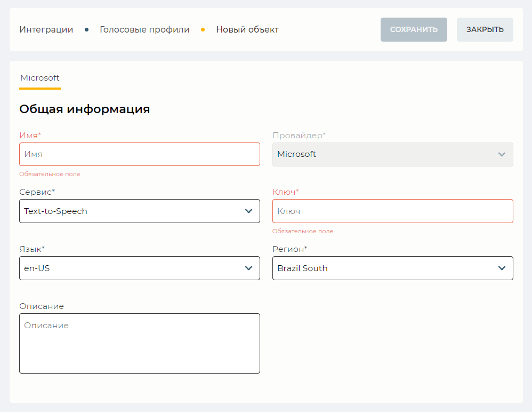Focus the Описание text area
532x412 pixels.
pos(140,343)
